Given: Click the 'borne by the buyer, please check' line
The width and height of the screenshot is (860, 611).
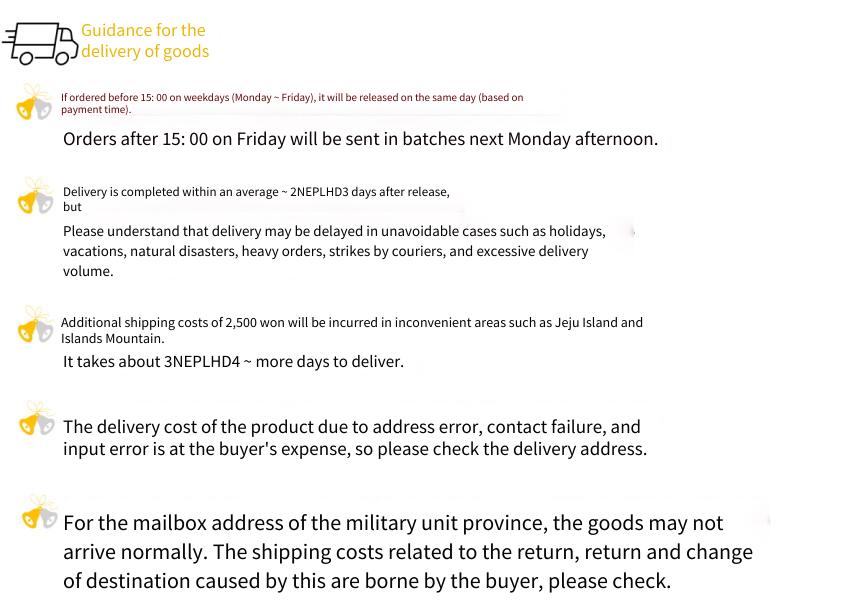Looking at the screenshot, I should 367,581.
